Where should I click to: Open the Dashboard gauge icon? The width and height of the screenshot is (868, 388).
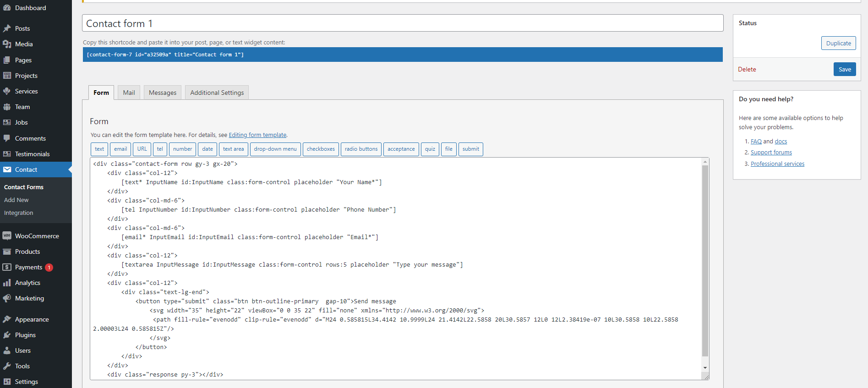pos(7,8)
